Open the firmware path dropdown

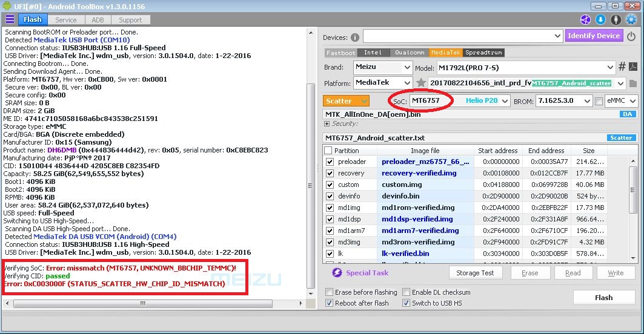[620, 83]
